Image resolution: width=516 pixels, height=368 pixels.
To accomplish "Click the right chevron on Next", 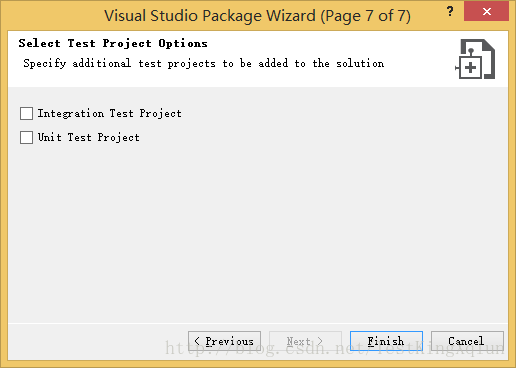I will tap(320, 341).
